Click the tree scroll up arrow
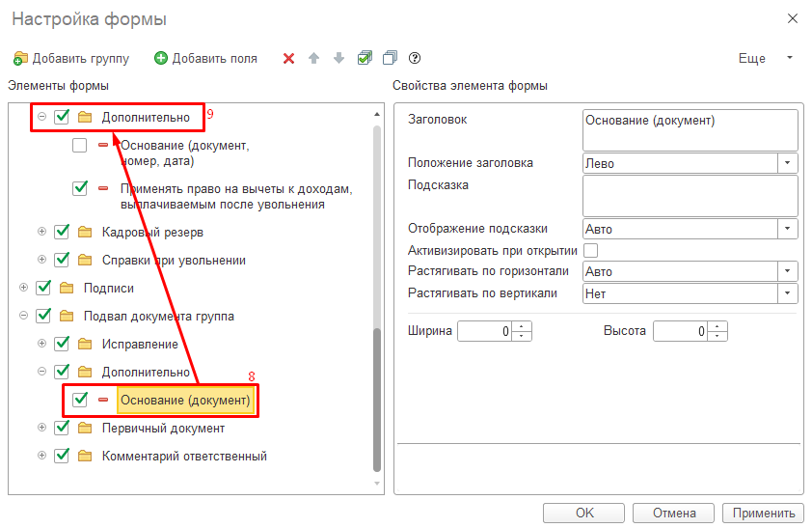The height and width of the screenshot is (528, 812). point(377,114)
